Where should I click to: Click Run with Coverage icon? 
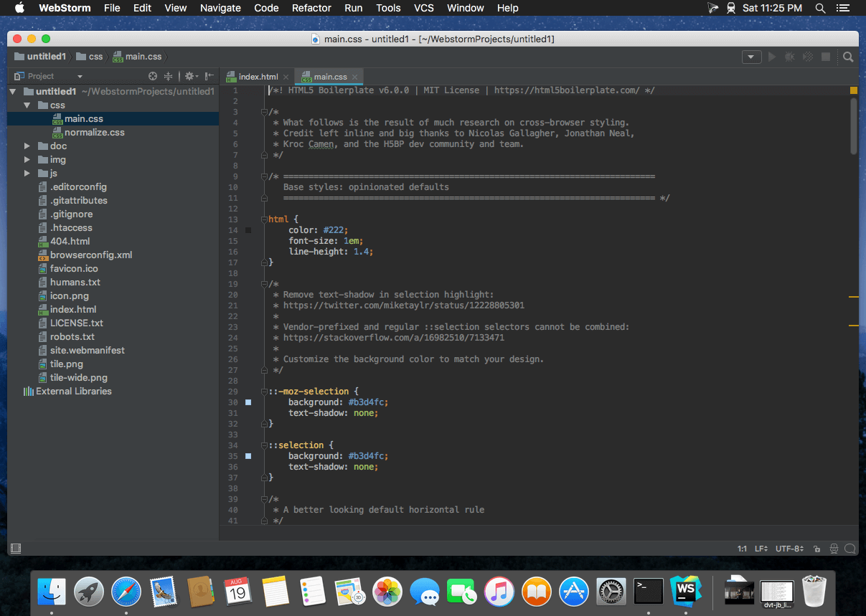tap(808, 57)
